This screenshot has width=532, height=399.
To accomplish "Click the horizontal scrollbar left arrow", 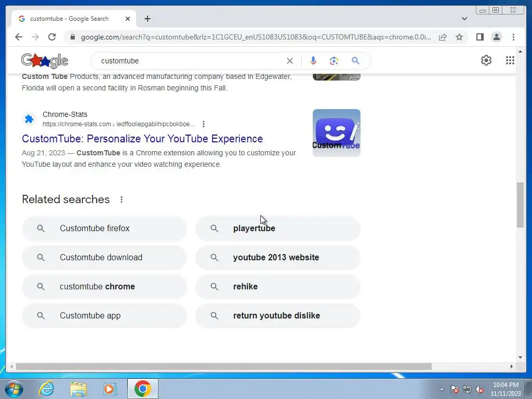I will (x=11, y=366).
